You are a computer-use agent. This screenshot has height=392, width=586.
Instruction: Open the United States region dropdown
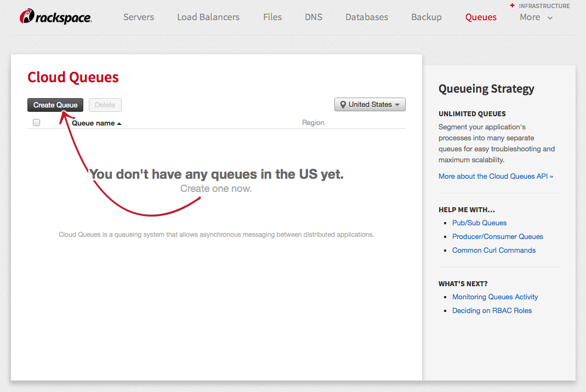click(x=370, y=105)
